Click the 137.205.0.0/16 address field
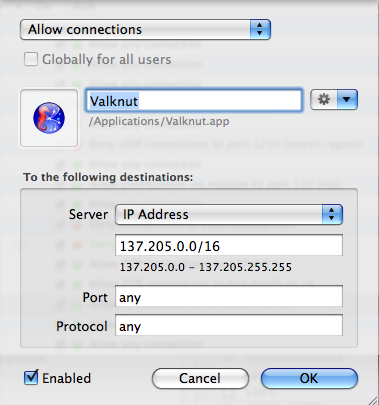The height and width of the screenshot is (405, 379). (x=229, y=246)
